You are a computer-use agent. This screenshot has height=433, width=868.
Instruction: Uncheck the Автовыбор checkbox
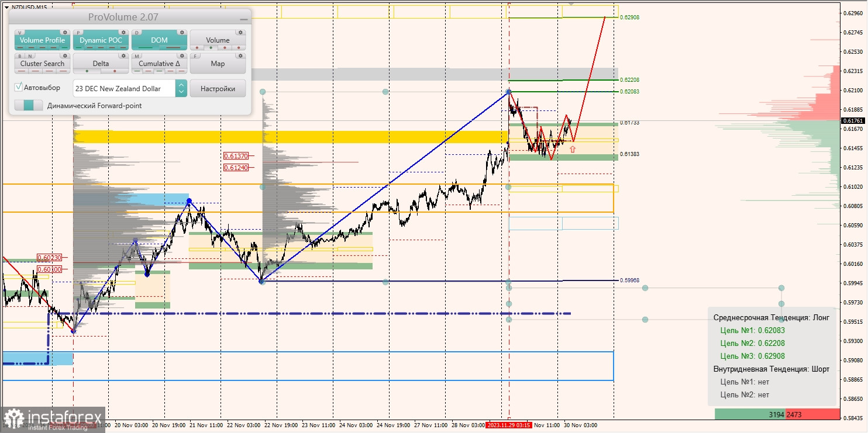pyautogui.click(x=18, y=87)
